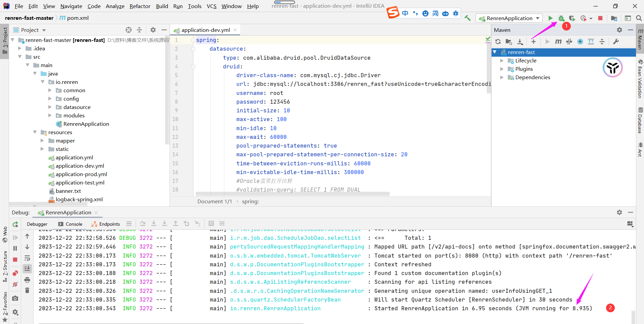Screen dimensions: 644x324
Task: Expand the mapper folder
Action: (x=42, y=141)
